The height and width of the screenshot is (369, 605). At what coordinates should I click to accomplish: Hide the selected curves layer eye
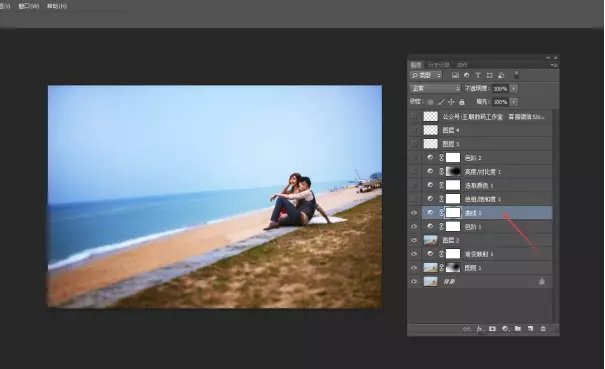tap(414, 213)
